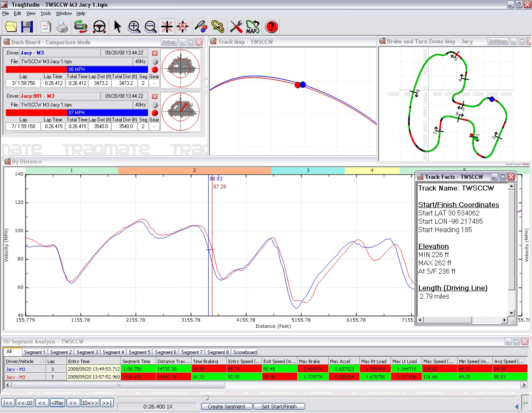The height and width of the screenshot is (413, 532).
Task: Open the Edit menu
Action: click(17, 13)
